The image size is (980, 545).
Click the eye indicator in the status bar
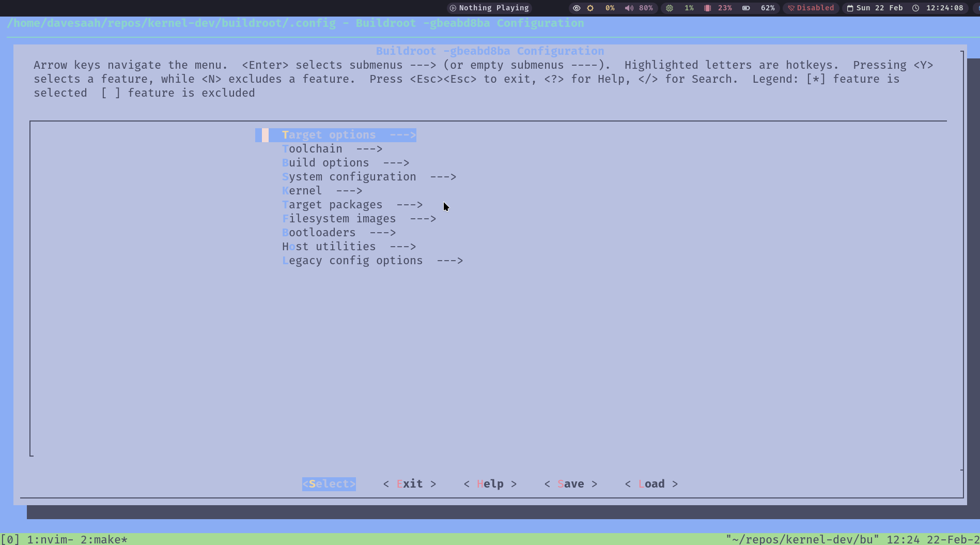click(x=577, y=8)
